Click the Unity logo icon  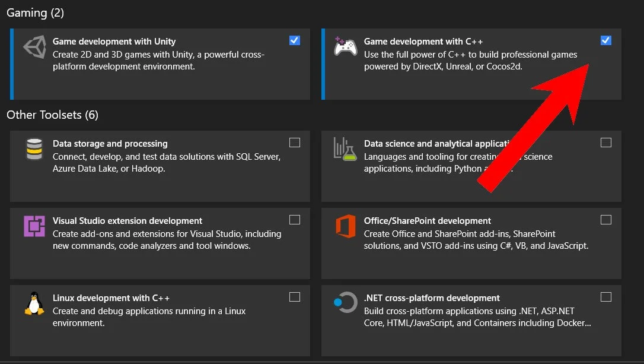point(34,47)
